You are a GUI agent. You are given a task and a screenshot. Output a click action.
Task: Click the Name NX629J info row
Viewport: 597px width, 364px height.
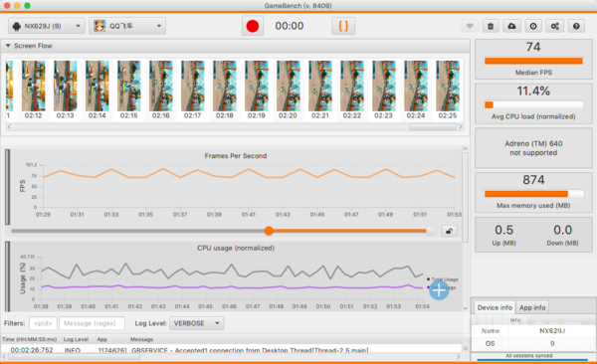coord(533,331)
